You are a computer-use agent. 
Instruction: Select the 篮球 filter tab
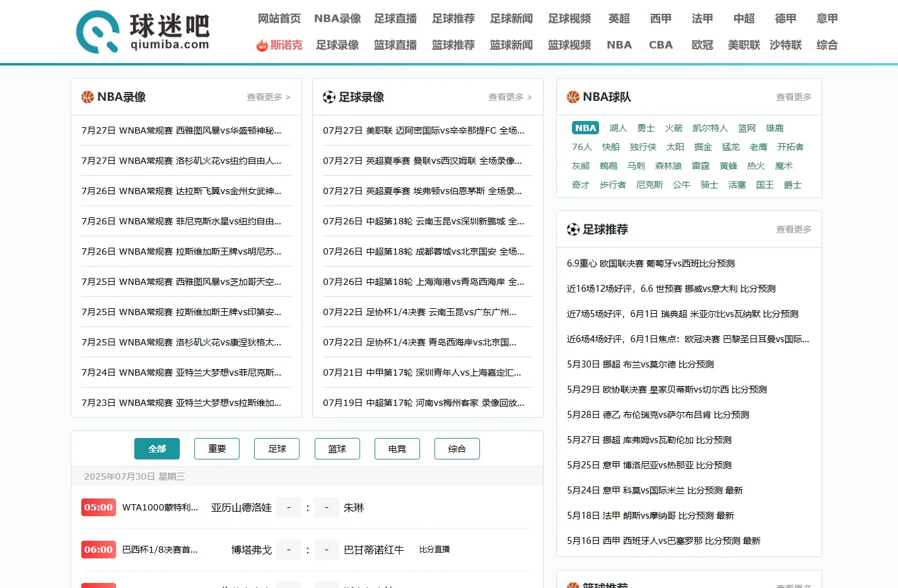tap(337, 449)
